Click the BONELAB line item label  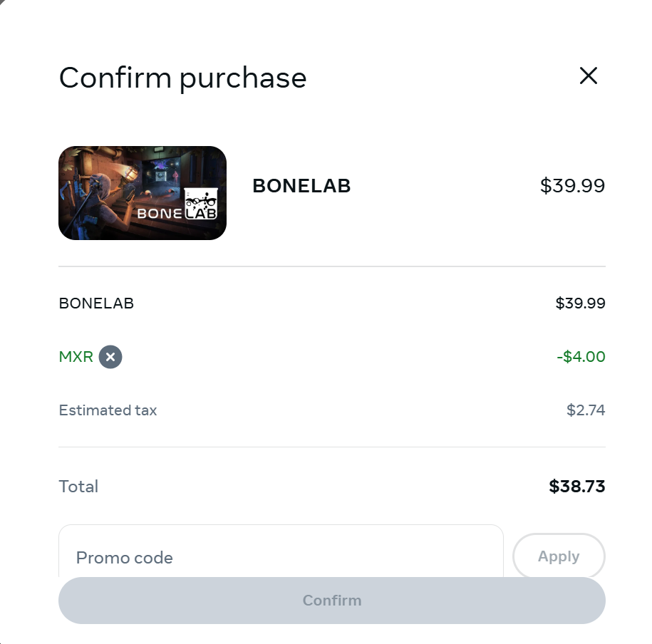pos(96,303)
